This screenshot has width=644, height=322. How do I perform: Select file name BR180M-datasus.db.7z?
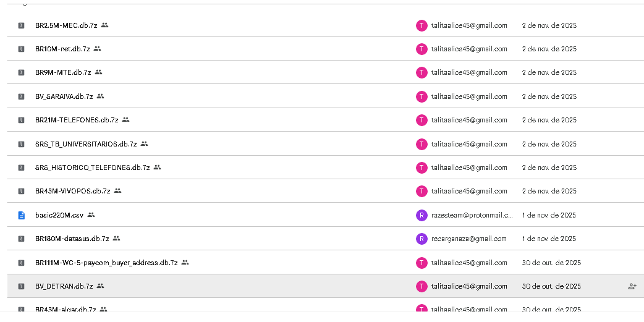72,239
